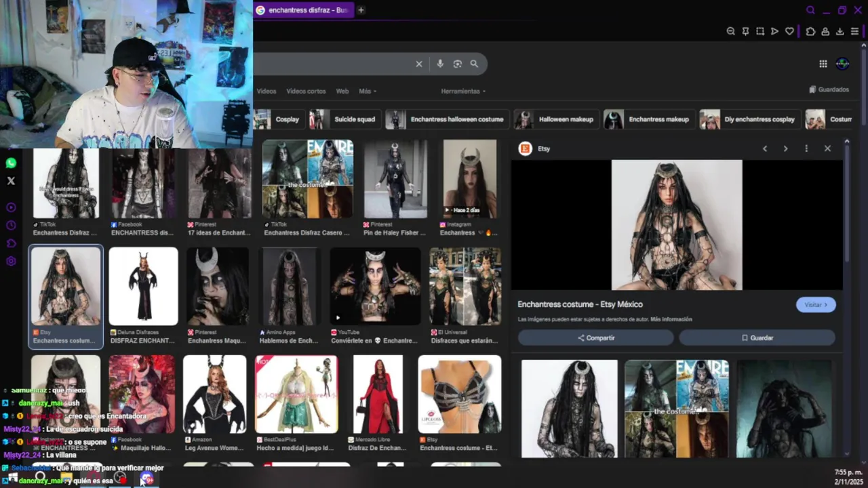
Task: Click the send arrow icon in the toolbar
Action: point(774,31)
